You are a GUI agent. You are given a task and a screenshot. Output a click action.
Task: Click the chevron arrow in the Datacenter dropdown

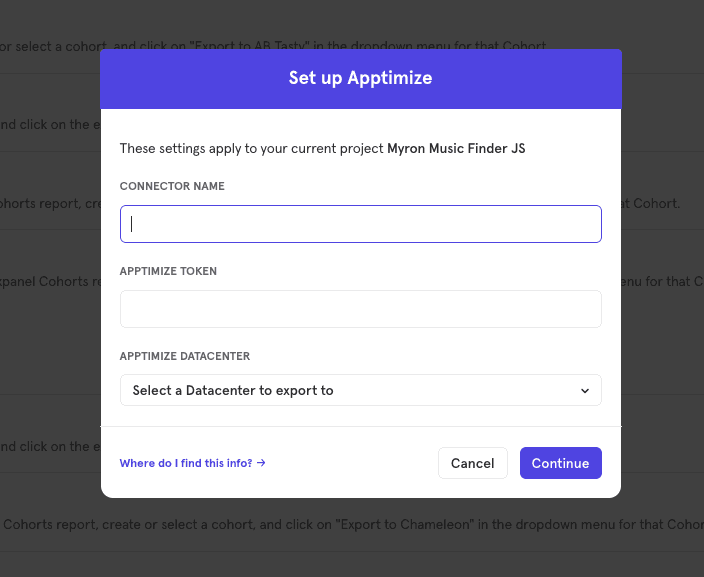coord(585,391)
